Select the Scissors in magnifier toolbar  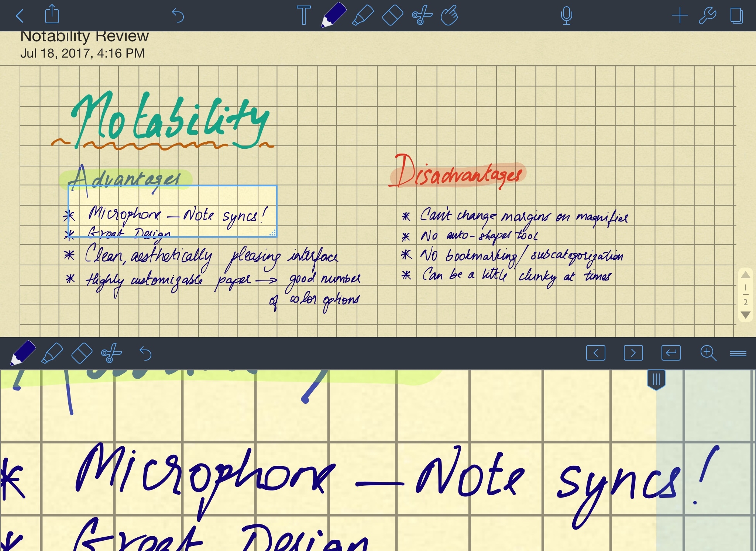point(111,353)
